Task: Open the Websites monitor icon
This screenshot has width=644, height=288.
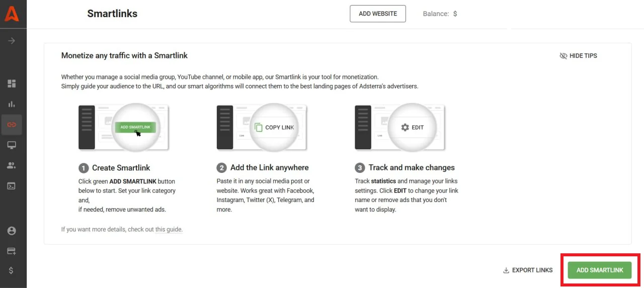Action: [12, 145]
